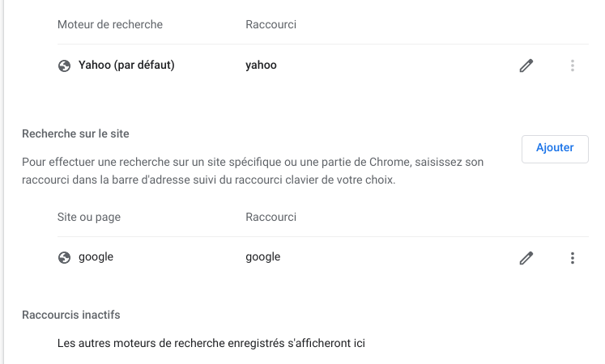Viewport: 605px width, 364px height.
Task: Click the Moteur de recherche column header
Action: (110, 24)
